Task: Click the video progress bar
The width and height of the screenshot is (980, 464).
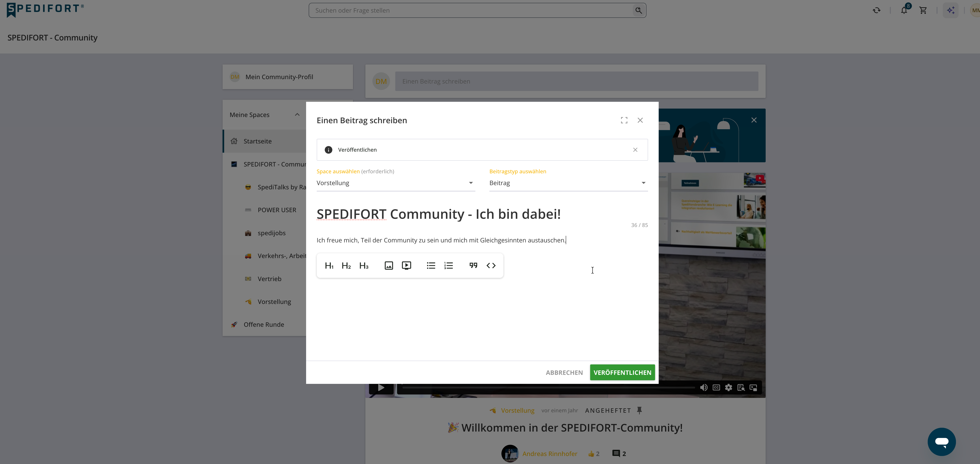Action: (548, 387)
